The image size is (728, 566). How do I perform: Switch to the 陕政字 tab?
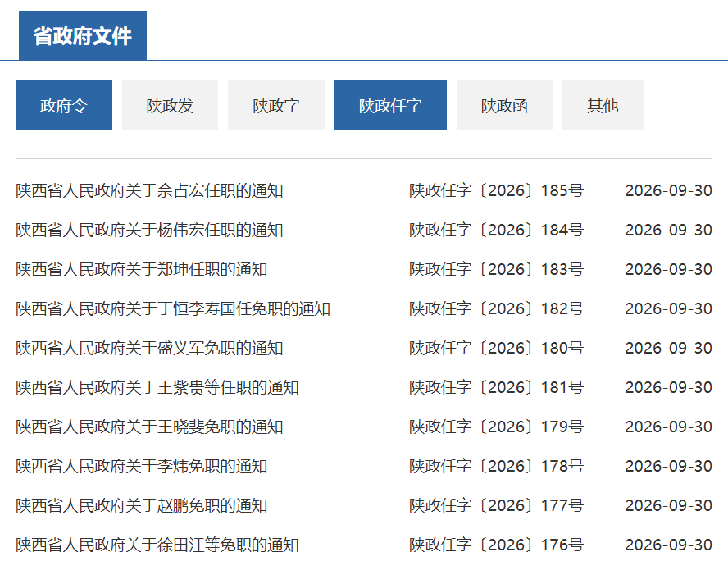pos(276,106)
